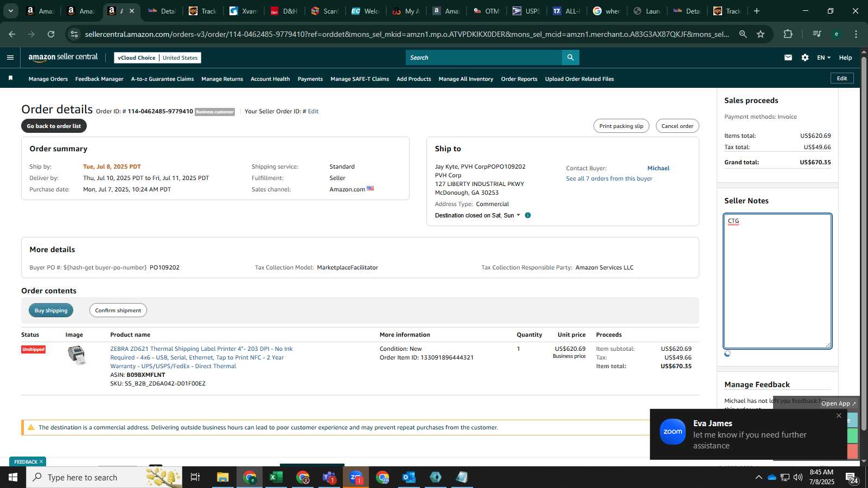Click Edit button in navigation bar
The width and height of the screenshot is (868, 488).
coord(842,79)
